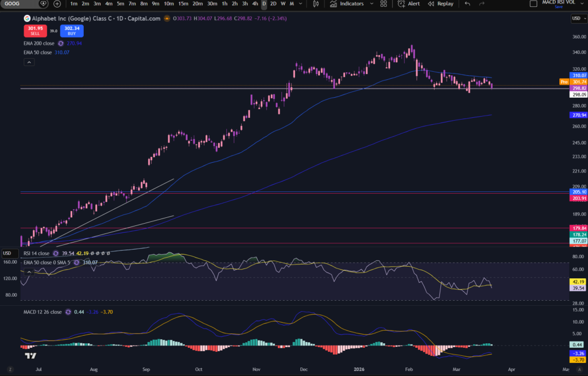Screen dimensions: 588x376
Task: Click the blue -3.26 MACD value label
Action: (578, 354)
